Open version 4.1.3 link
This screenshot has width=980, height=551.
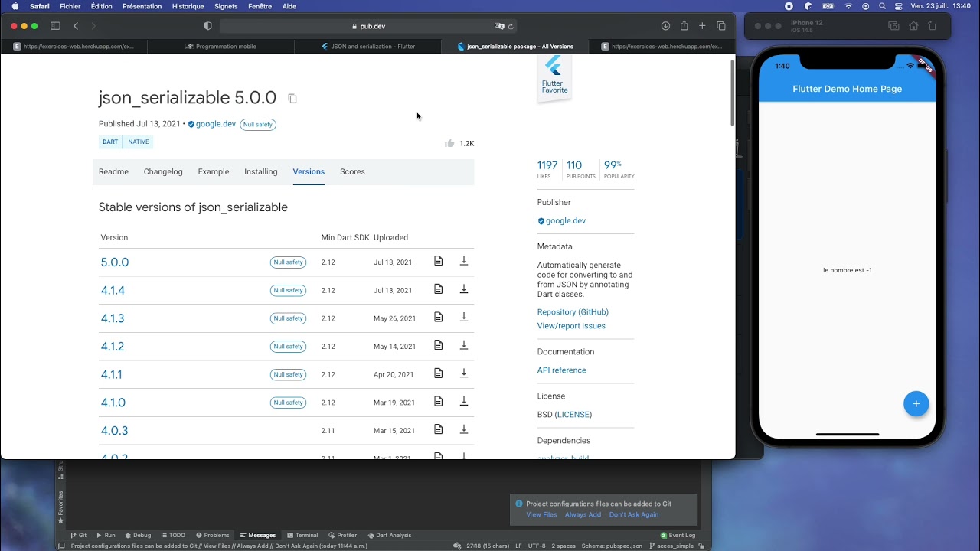click(113, 318)
